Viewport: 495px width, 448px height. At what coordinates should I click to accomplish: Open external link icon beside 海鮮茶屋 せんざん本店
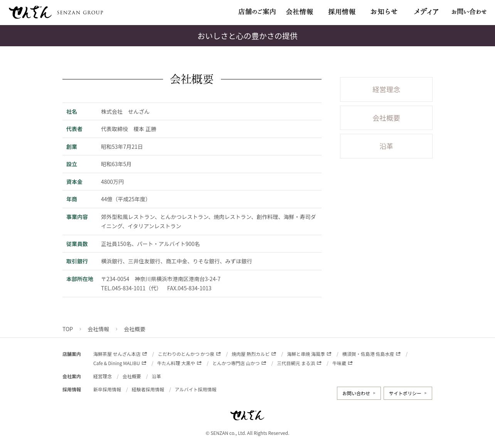(145, 354)
